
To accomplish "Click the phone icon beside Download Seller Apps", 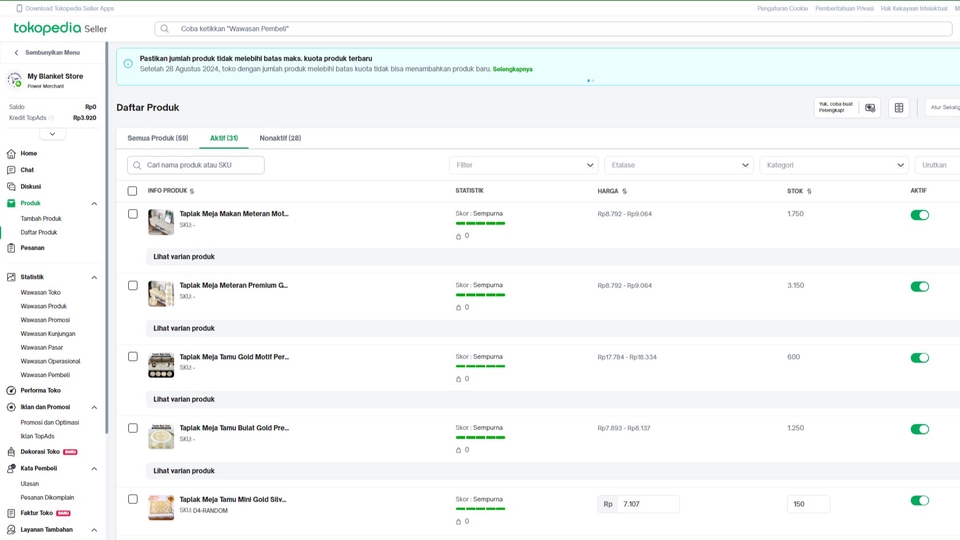I will (x=19, y=9).
